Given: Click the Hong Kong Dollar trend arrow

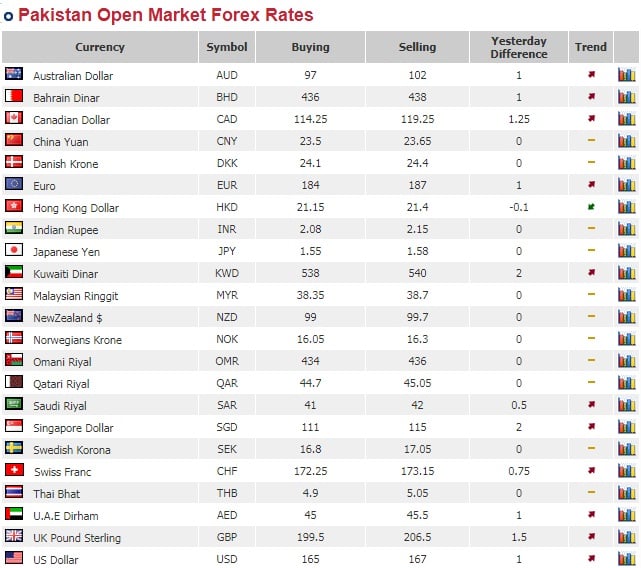Looking at the screenshot, I should point(591,207).
